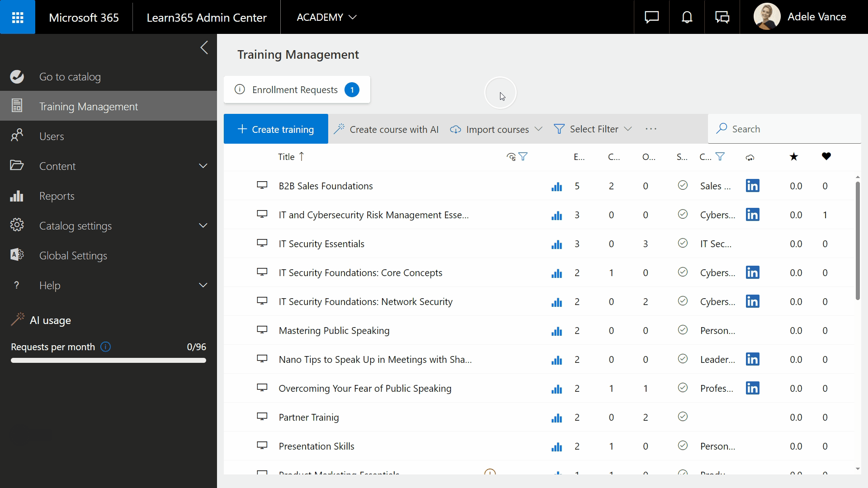Filter the visibility column with funnel icon

pyautogui.click(x=523, y=157)
